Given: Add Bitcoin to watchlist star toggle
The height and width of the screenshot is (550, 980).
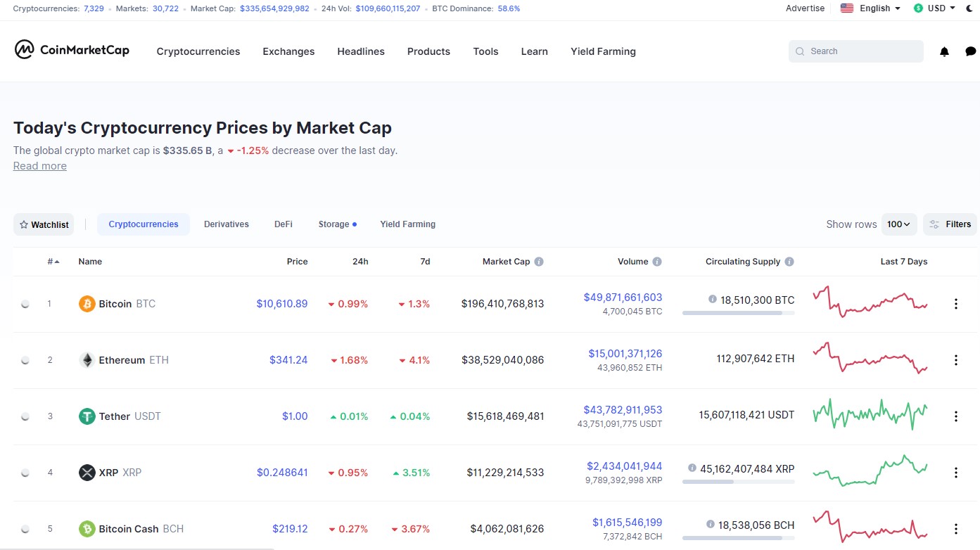Looking at the screenshot, I should pyautogui.click(x=25, y=304).
